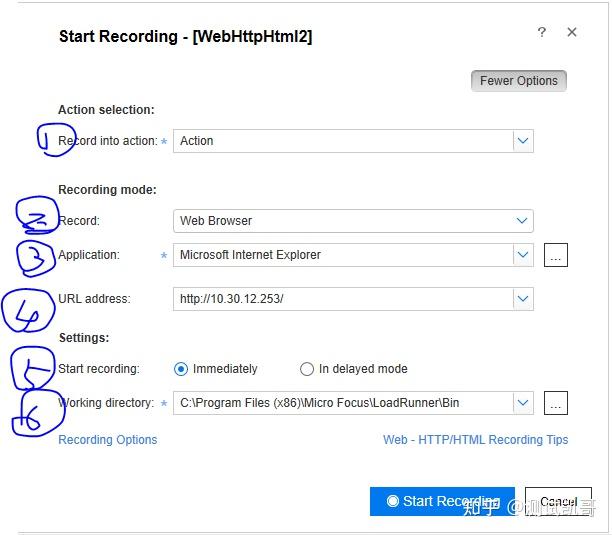Select the Immediately radio button
Screen dimensions: 612x535
pyautogui.click(x=181, y=369)
